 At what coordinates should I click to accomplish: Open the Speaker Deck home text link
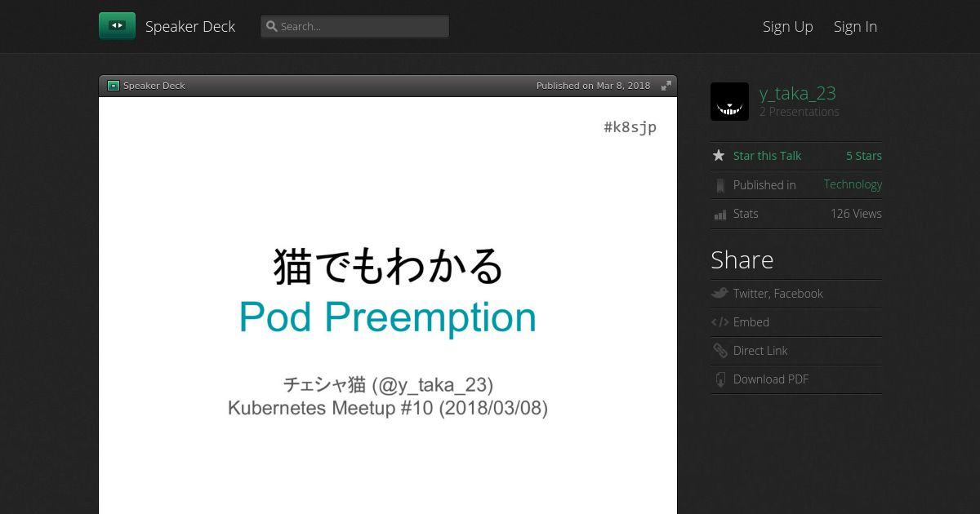click(x=190, y=26)
